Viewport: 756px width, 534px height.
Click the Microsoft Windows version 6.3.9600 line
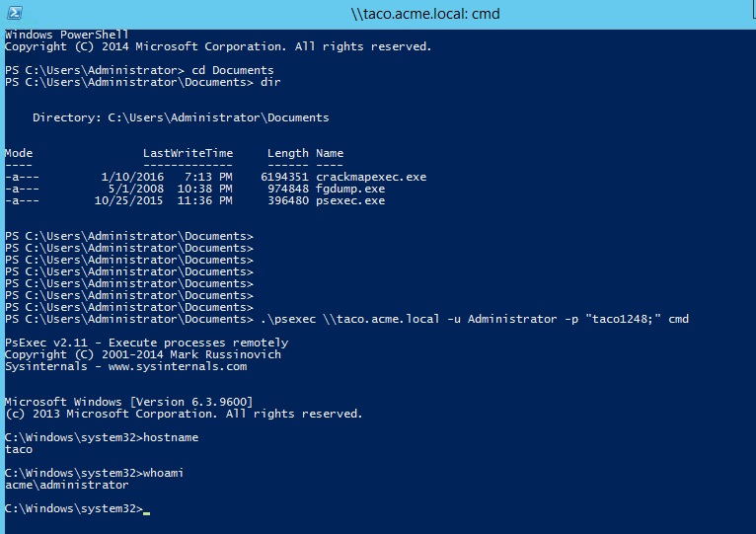click(128, 402)
